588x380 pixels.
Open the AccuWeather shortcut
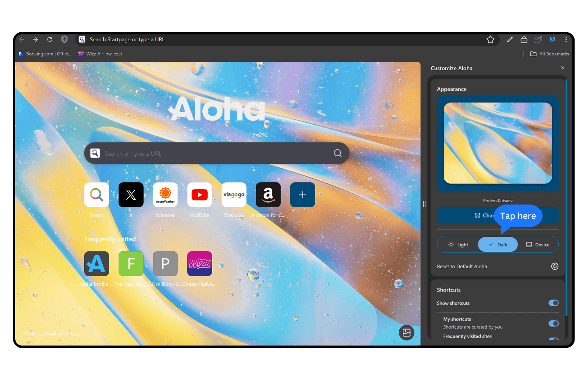[x=165, y=195]
